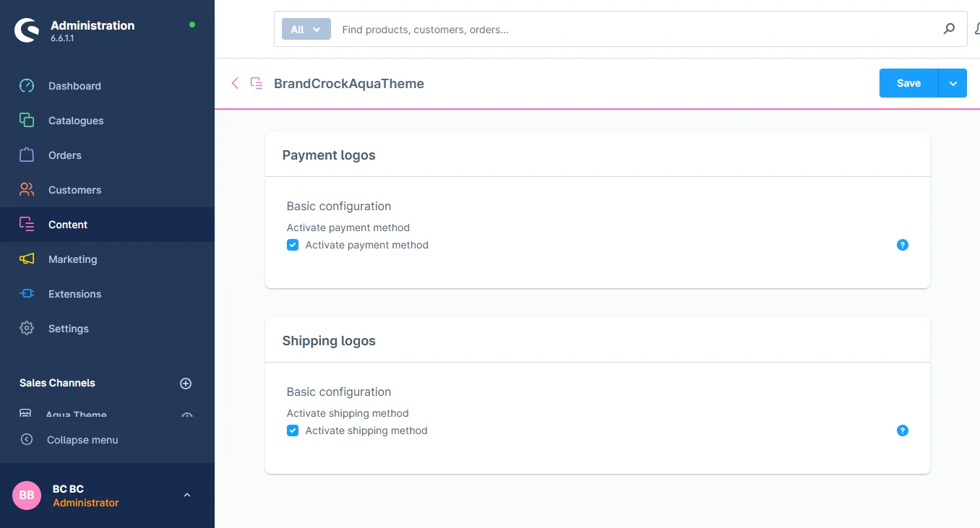Open the Dashboard menu item

point(74,86)
